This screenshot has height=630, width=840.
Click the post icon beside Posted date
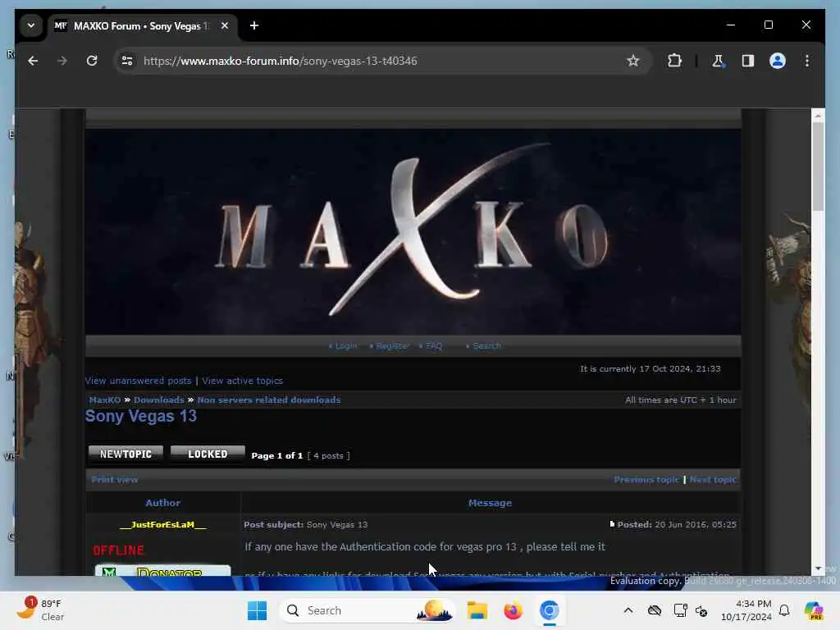pyautogui.click(x=612, y=524)
